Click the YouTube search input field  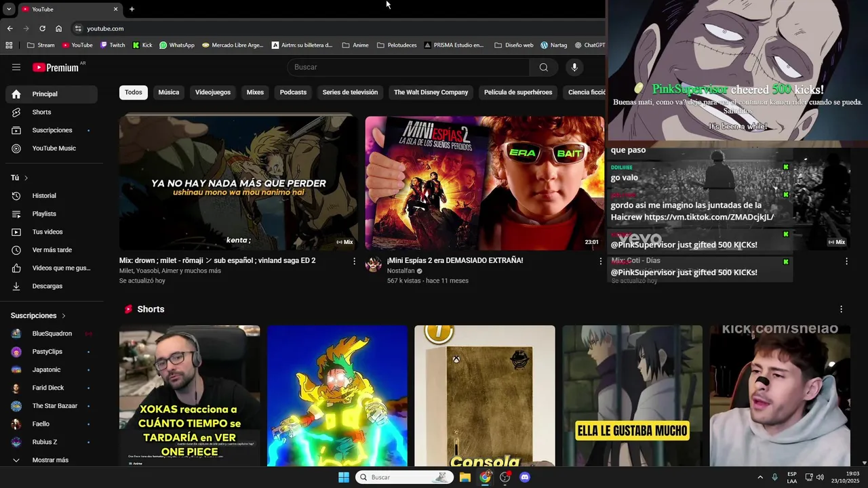408,67
